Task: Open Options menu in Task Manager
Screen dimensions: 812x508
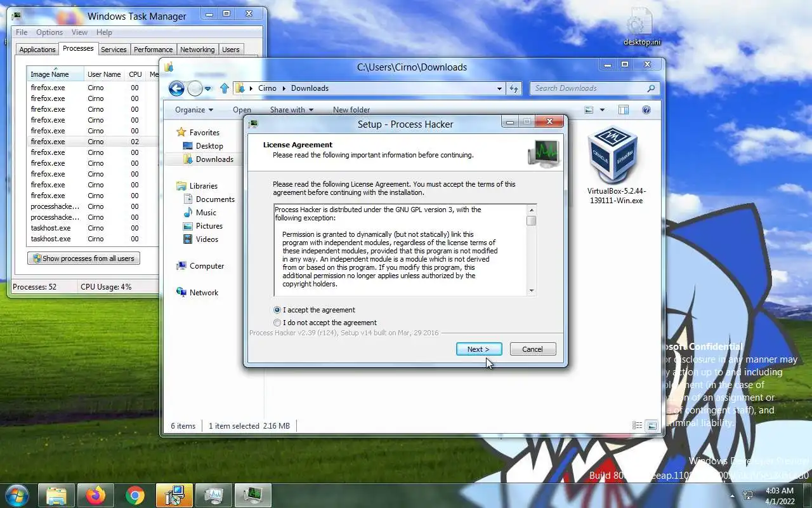Action: tap(49, 32)
